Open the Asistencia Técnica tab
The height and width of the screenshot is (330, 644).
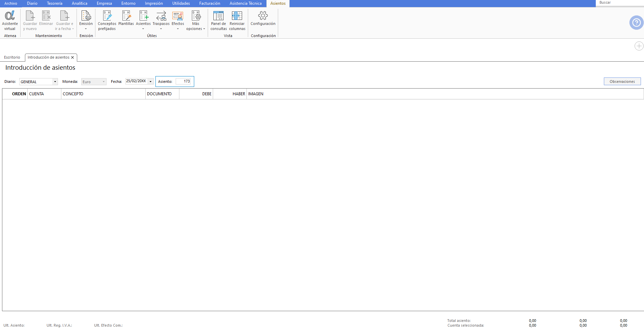(x=246, y=3)
